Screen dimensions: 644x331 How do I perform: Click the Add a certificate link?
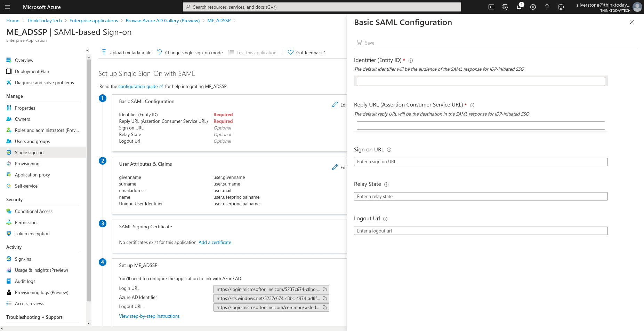coord(215,242)
